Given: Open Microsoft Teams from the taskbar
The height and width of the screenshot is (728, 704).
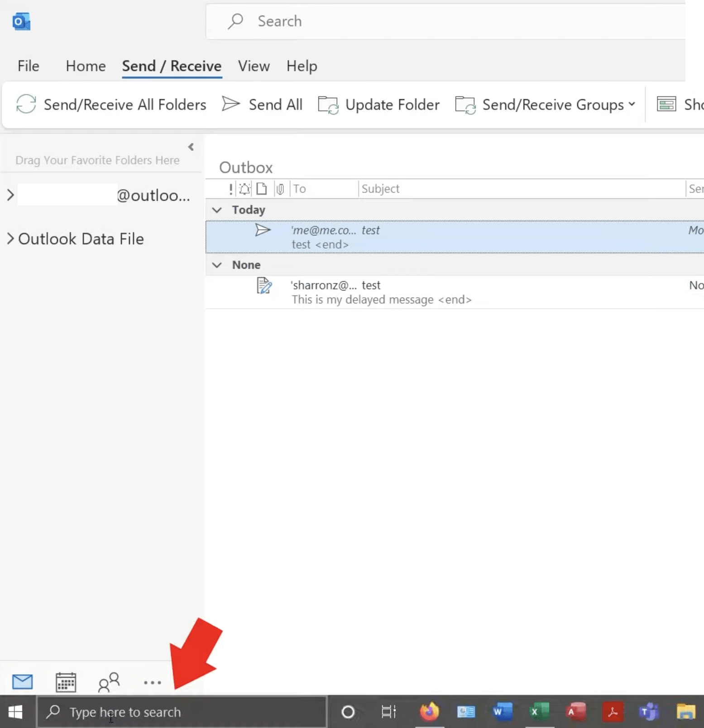Looking at the screenshot, I should (x=649, y=712).
